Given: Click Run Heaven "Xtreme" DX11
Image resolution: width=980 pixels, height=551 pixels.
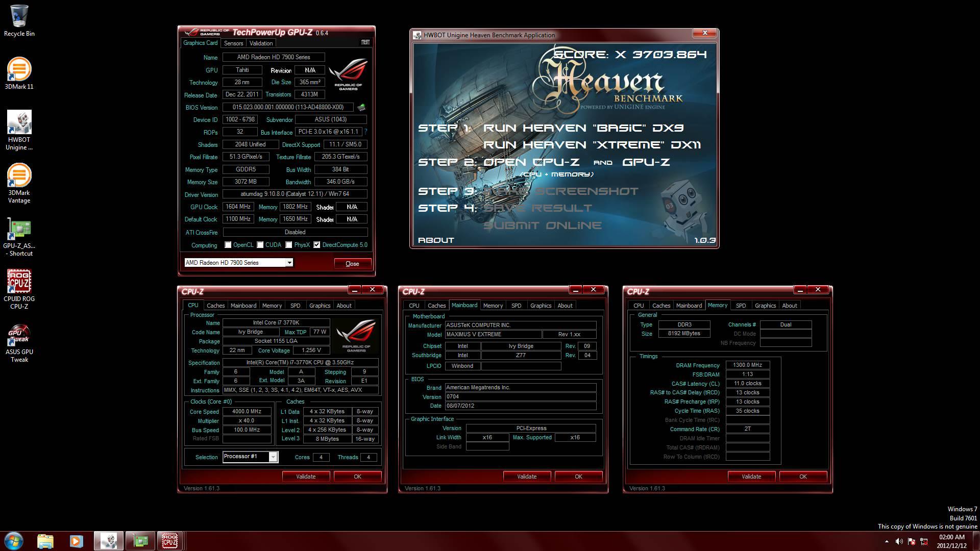Looking at the screenshot, I should coord(592,145).
